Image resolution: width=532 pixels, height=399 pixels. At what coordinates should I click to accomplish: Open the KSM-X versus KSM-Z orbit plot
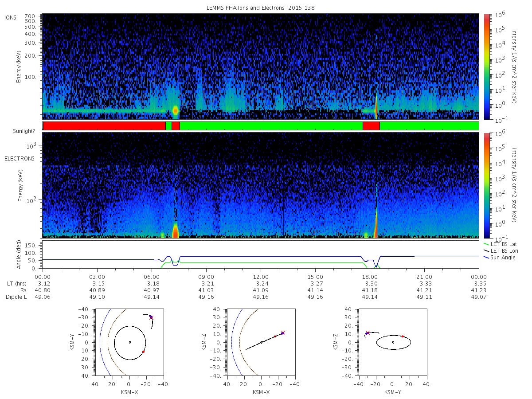tap(261, 342)
